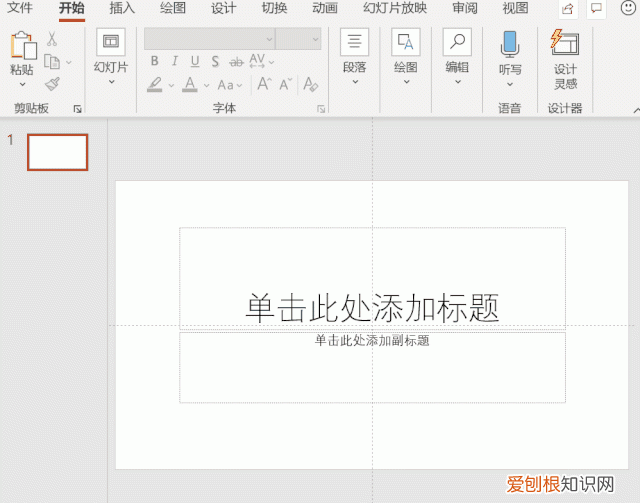Viewport: 640px width, 503px height.
Task: Click the new slide (幻灯片) icon
Action: click(111, 42)
